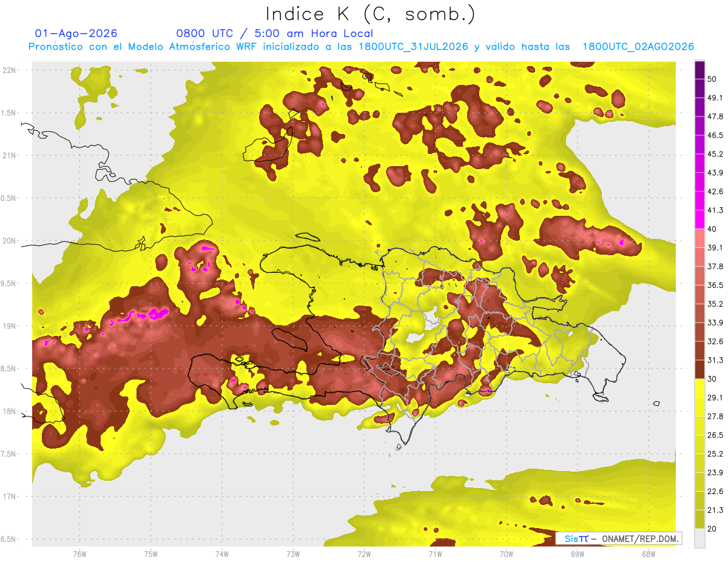The image size is (728, 562).
Task: Click the "17N" latitude axis label
Action: point(8,497)
